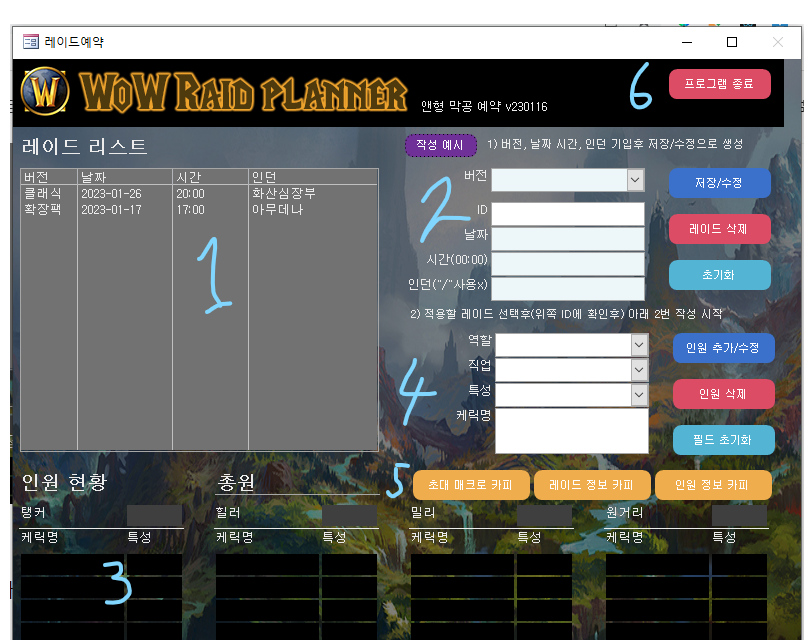Click the 탱커 count box
Screen dimensions: 810x640
(154, 516)
